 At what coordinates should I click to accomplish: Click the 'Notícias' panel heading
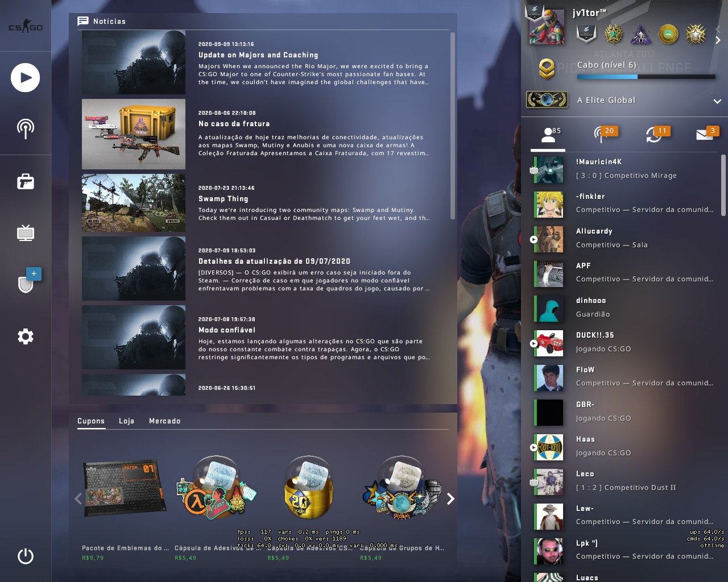109,21
